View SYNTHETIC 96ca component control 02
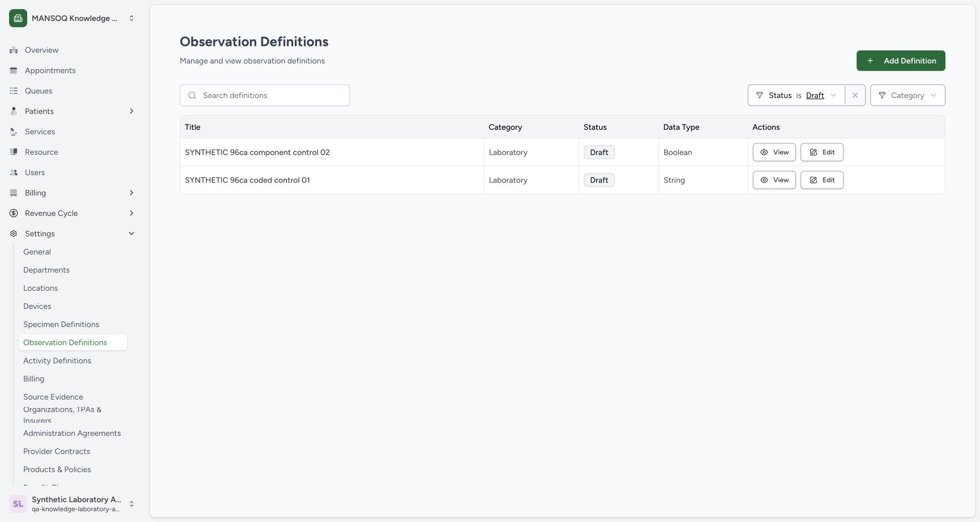 [x=774, y=152]
